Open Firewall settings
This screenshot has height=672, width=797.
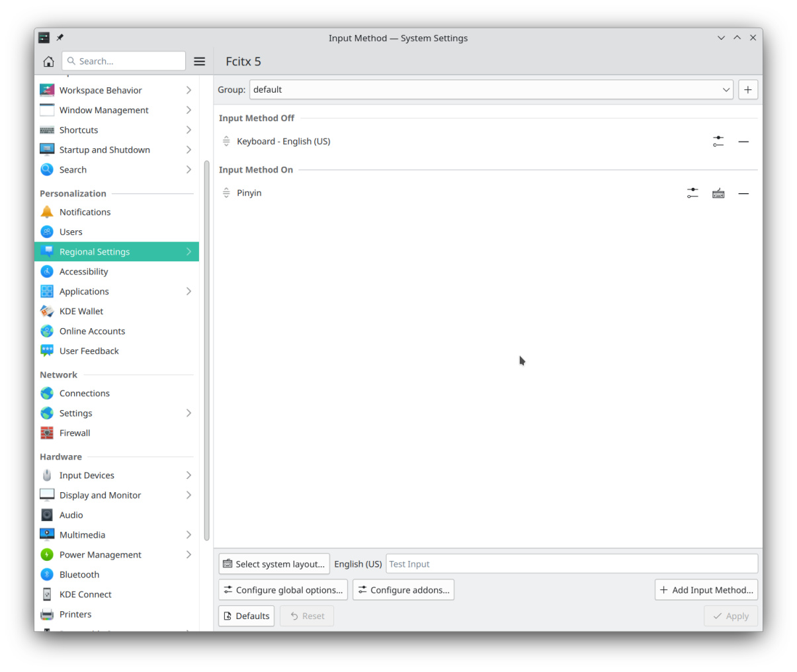point(116,433)
